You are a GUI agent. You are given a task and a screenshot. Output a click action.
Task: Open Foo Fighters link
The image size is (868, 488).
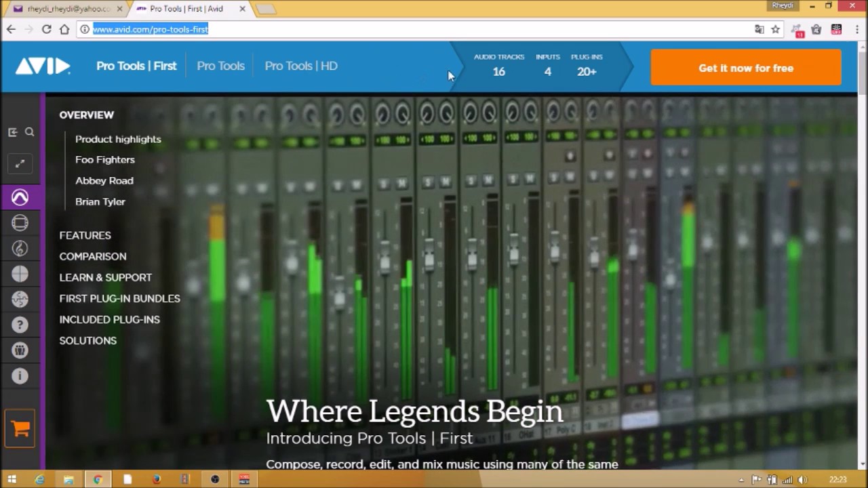pos(105,159)
